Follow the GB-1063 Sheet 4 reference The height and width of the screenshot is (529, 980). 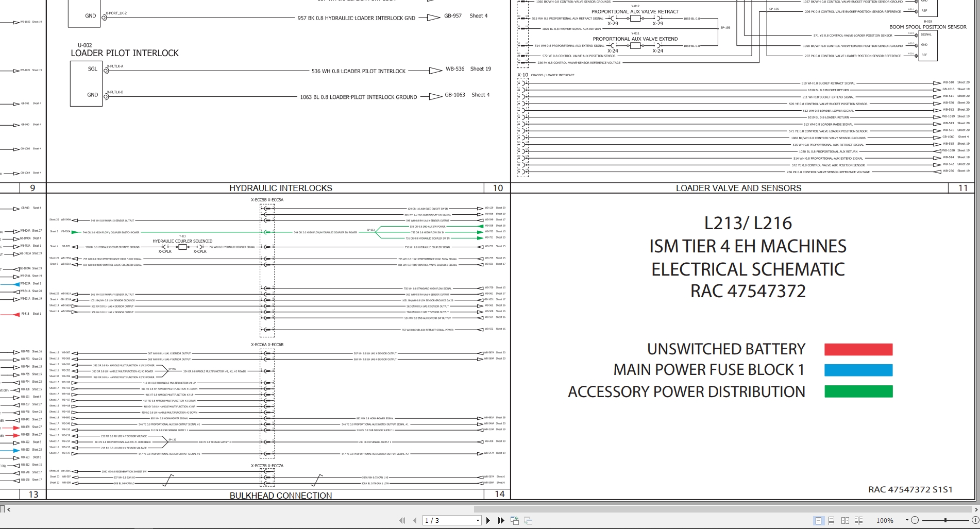(454, 94)
